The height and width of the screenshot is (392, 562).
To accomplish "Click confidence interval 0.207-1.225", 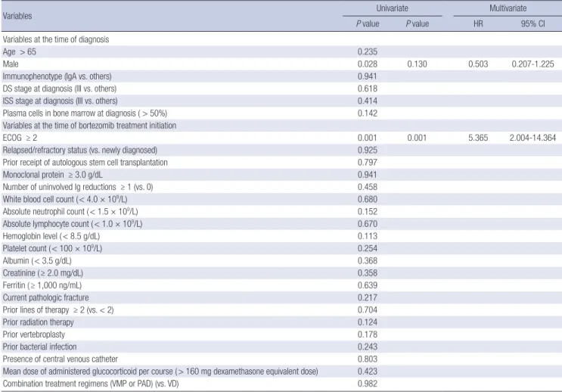I will coord(533,64).
